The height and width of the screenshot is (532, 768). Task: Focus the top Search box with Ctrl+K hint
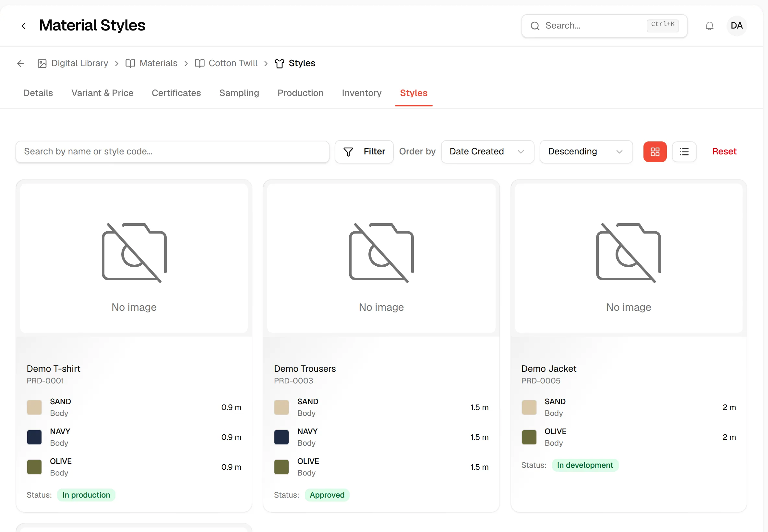point(604,26)
